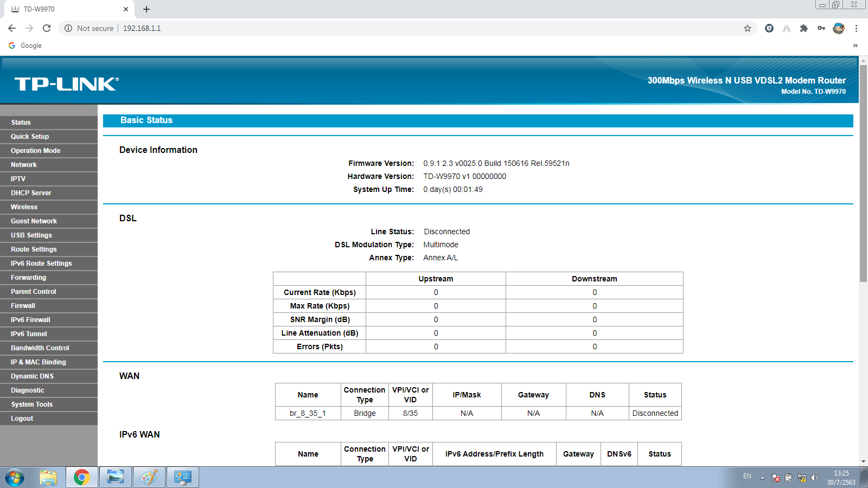This screenshot has width=868, height=488.
Task: Show the hidden bookmarks overflow chevron
Action: (856, 46)
